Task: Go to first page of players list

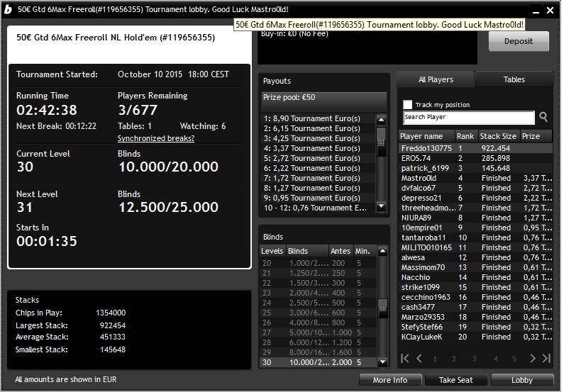Action: [405, 358]
